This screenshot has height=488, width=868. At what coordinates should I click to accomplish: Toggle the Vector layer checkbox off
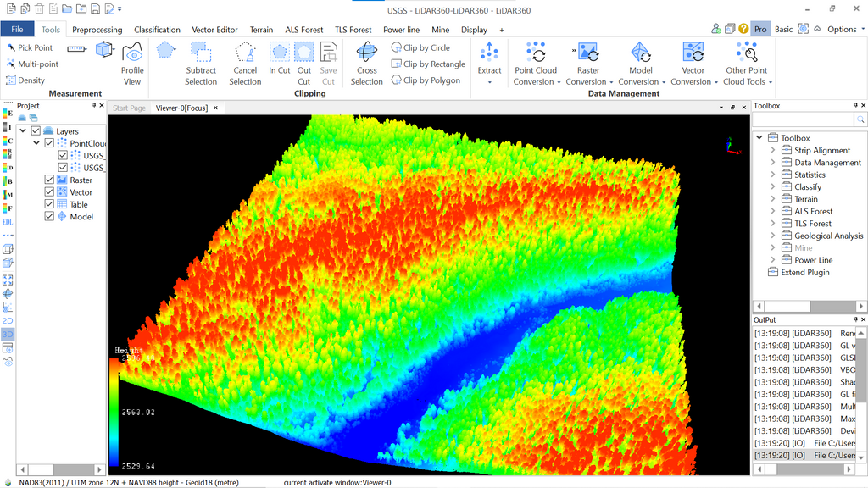[x=49, y=191]
